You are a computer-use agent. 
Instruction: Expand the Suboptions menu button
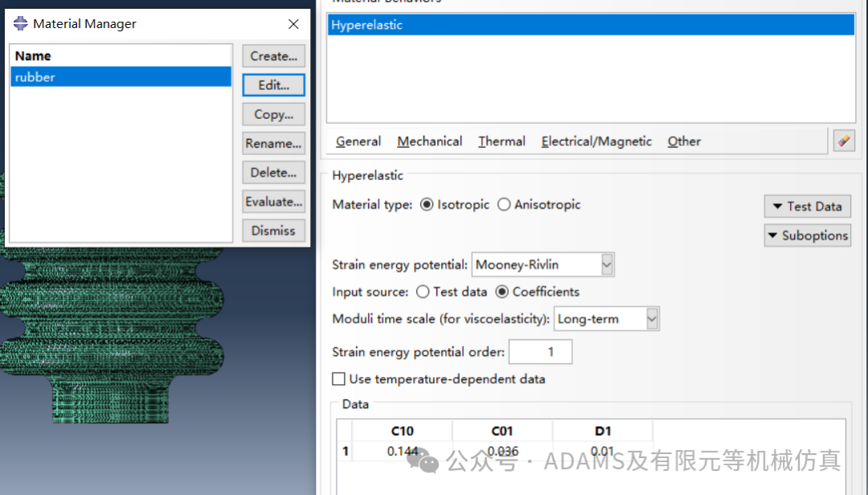tap(808, 235)
